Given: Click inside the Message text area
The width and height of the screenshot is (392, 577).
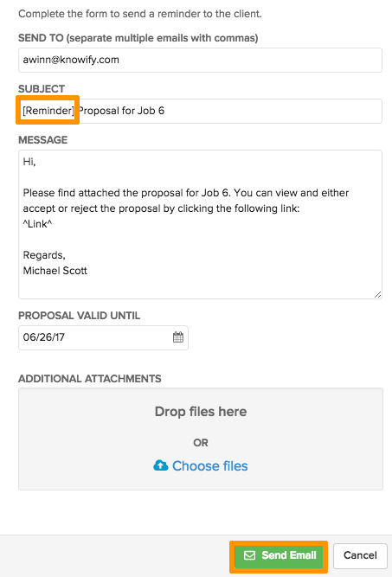Looking at the screenshot, I should coord(200,224).
